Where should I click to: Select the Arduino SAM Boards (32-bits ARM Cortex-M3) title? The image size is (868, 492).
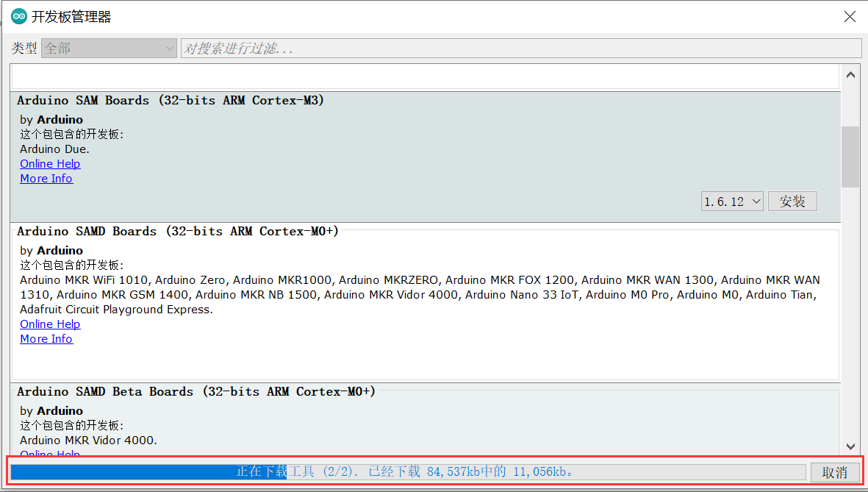(171, 100)
